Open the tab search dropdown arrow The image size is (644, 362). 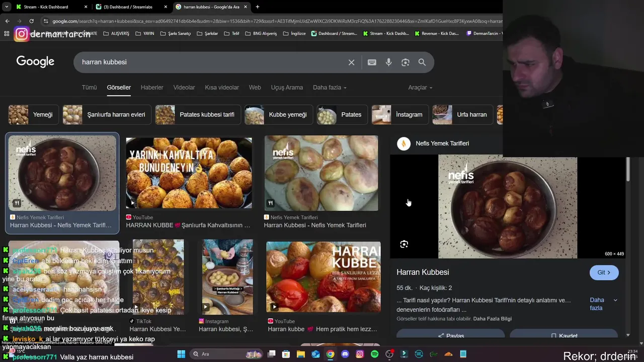[x=6, y=7]
